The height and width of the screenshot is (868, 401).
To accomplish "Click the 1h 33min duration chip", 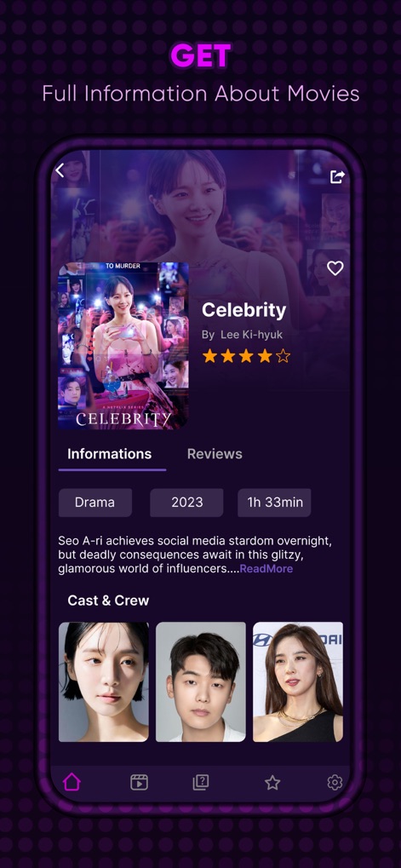I will (x=275, y=503).
